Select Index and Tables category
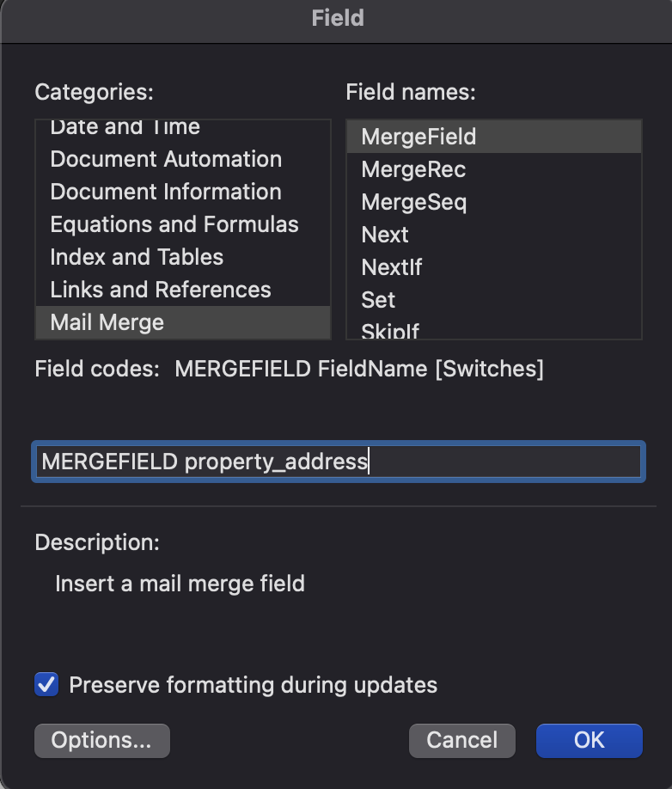Viewport: 672px width, 789px height. [x=183, y=257]
